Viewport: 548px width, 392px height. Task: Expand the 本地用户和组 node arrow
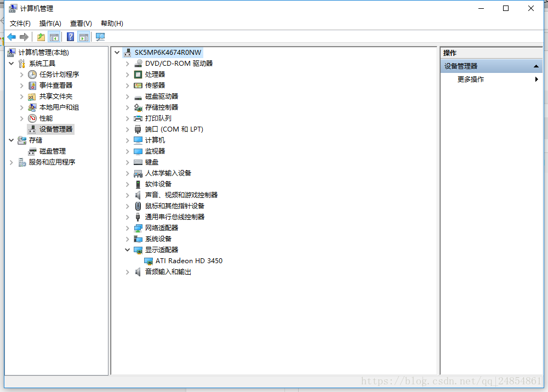pos(22,107)
